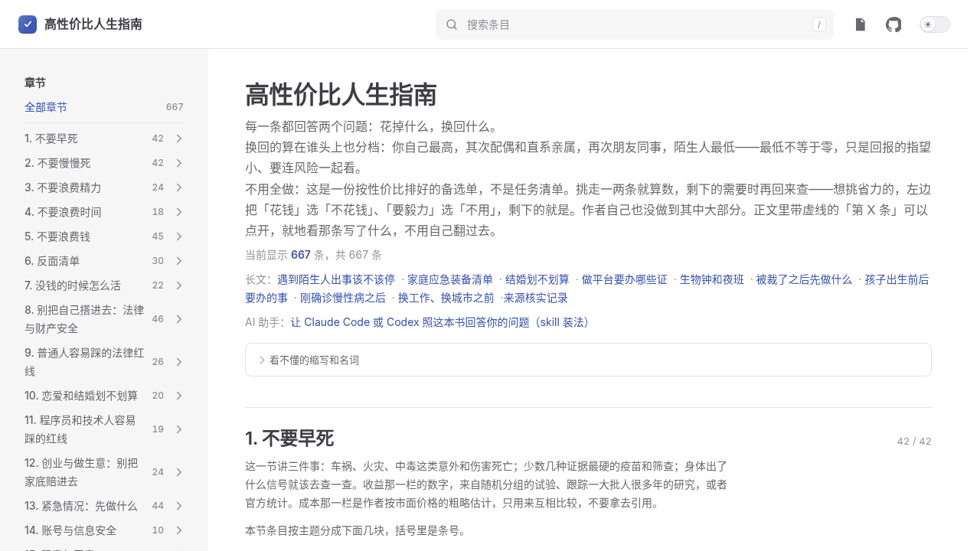The image size is (980, 551).
Task: Expand chapter 10. 恋爱和结婚划不划算 chevron
Action: [x=178, y=396]
